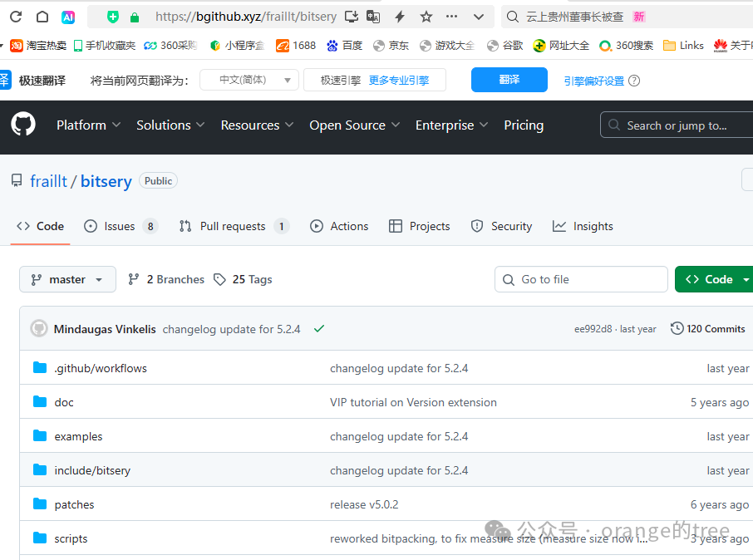View the 120 Commits history
The width and height of the screenshot is (753, 560).
click(x=708, y=328)
